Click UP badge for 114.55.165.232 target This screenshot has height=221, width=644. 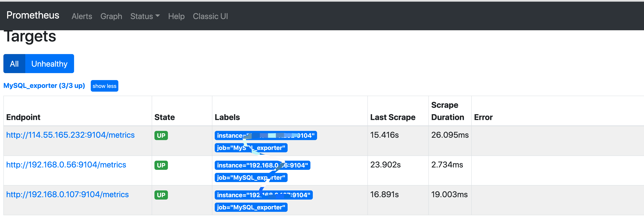(x=161, y=136)
